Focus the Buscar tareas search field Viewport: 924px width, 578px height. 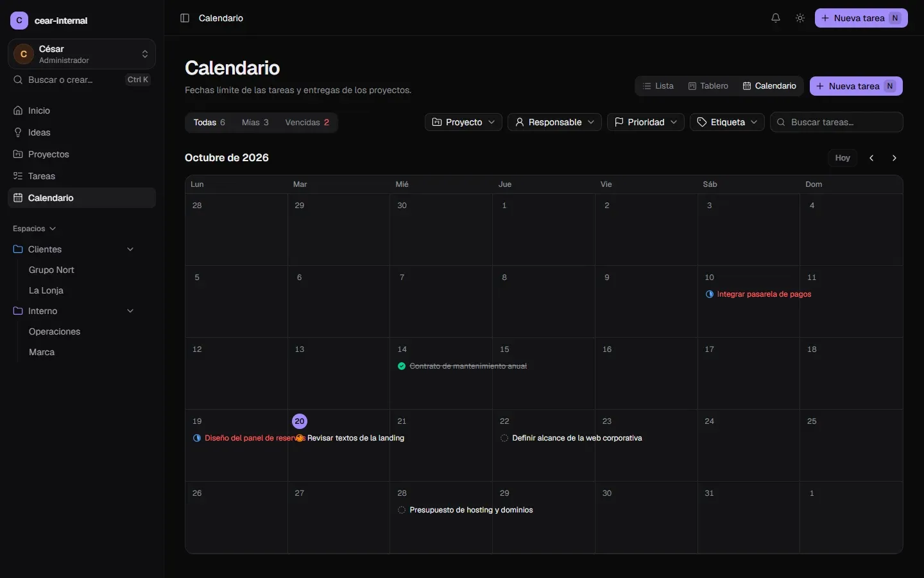(x=837, y=122)
